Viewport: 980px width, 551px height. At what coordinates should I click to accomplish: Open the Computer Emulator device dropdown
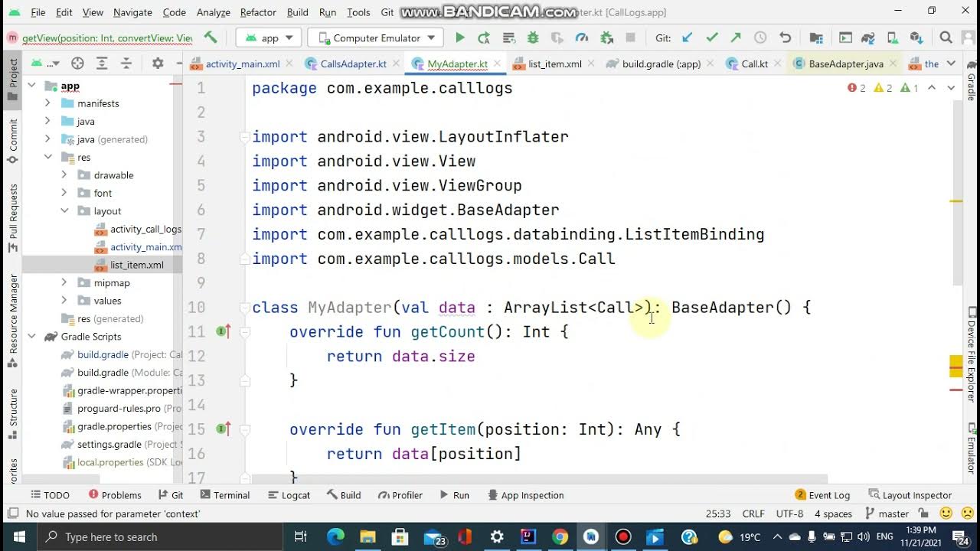click(x=374, y=37)
